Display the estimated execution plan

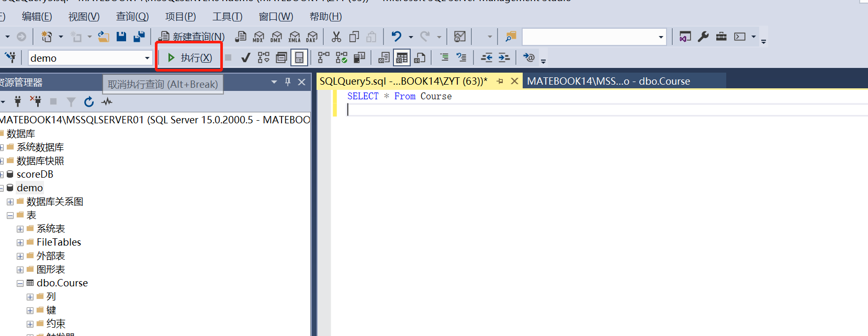(263, 57)
